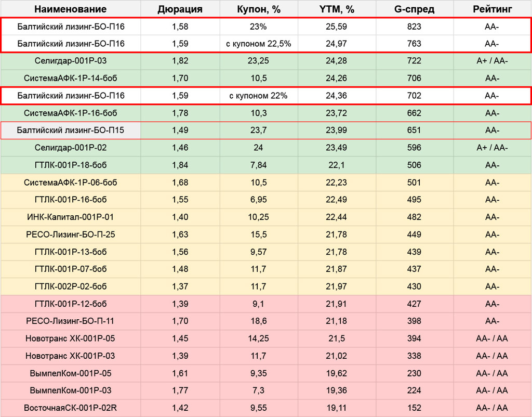Click the YTM value 25,59
Image resolution: width=532 pixels, height=417 pixels.
tap(337, 26)
